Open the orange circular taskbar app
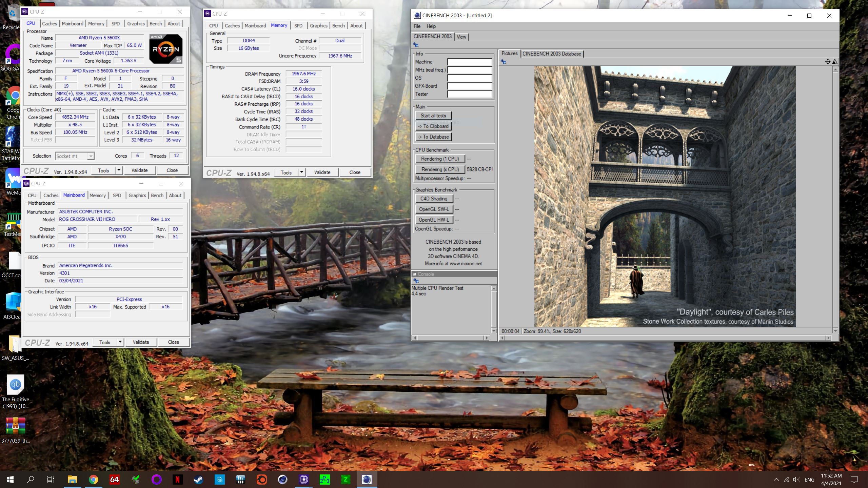This screenshot has width=868, height=488. point(261,480)
